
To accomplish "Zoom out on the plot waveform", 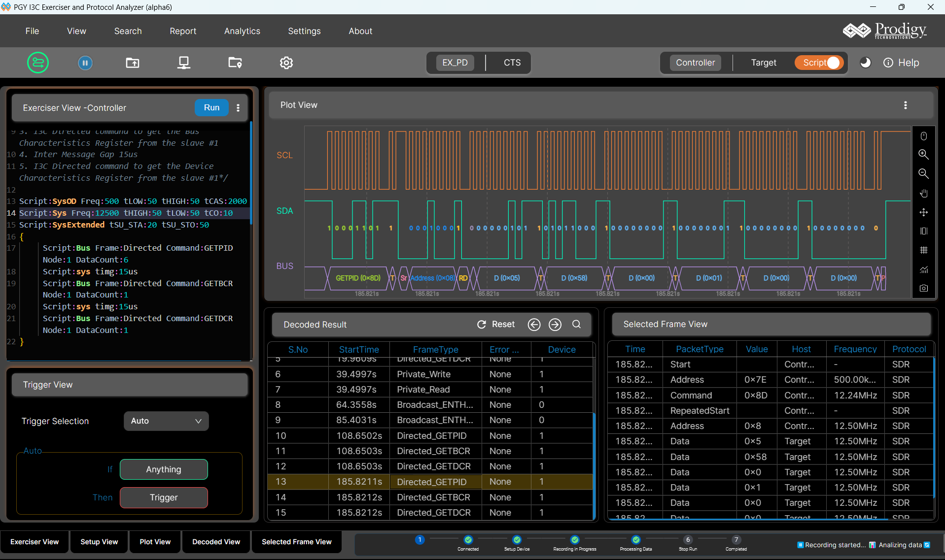I will coord(923,174).
